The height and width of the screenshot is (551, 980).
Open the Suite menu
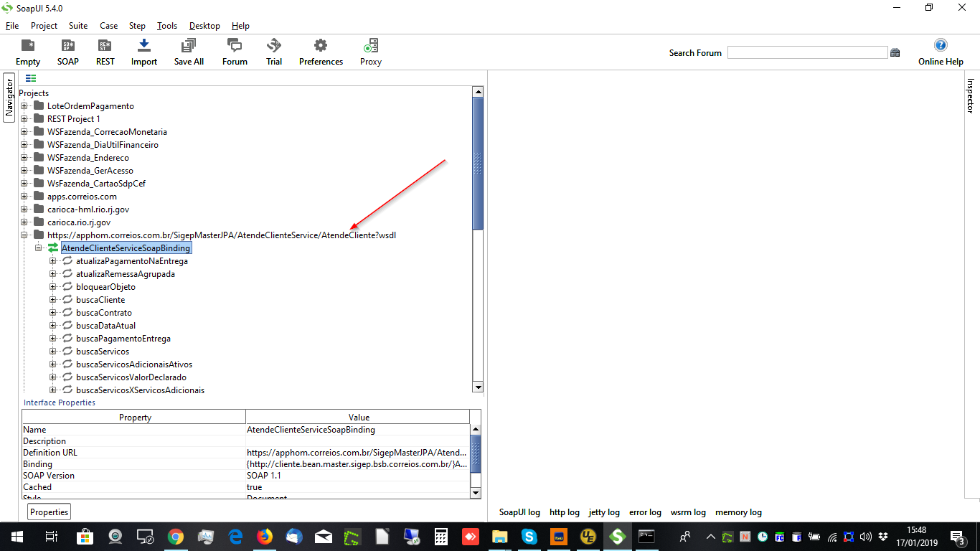click(78, 26)
